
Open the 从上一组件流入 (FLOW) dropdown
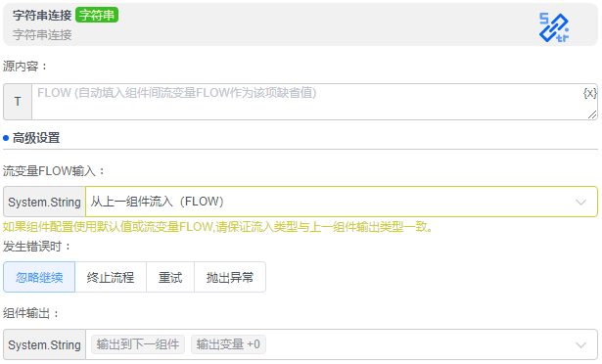[342, 202]
